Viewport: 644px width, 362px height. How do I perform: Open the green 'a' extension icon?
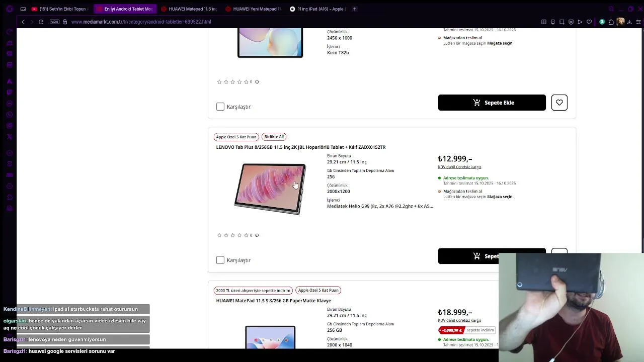coord(602,22)
